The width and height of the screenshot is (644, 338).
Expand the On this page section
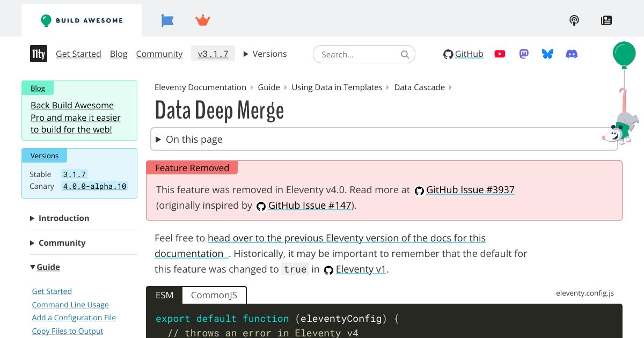(x=384, y=139)
